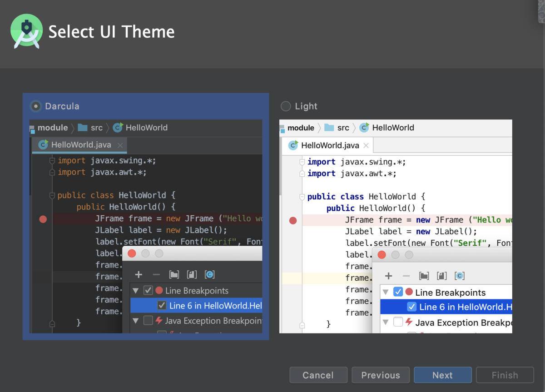Click 'Line 6 in HelloWorld' row in Light preview
The width and height of the screenshot is (545, 392).
point(446,307)
